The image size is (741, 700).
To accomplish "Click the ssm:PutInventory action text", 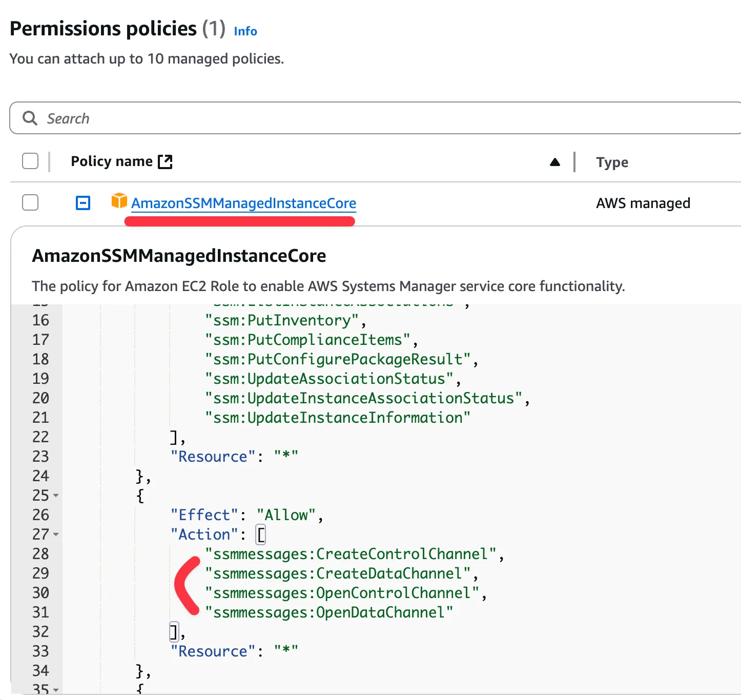I will [282, 320].
